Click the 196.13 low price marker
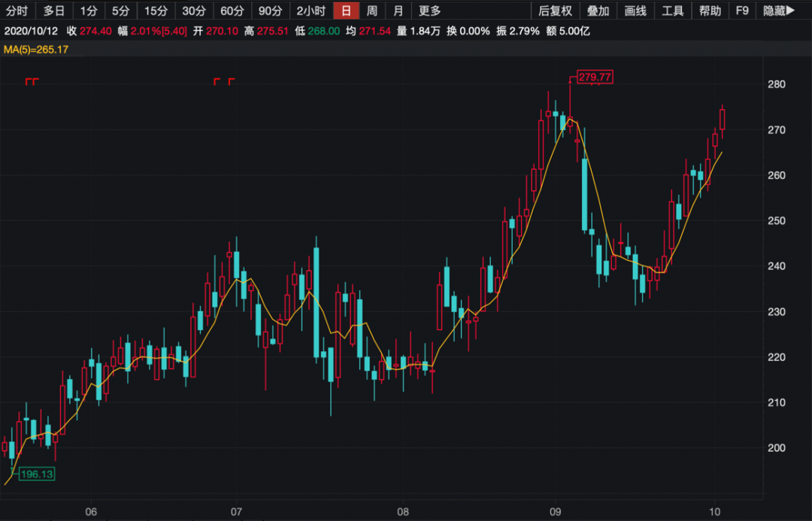812x521 pixels. pyautogui.click(x=37, y=474)
